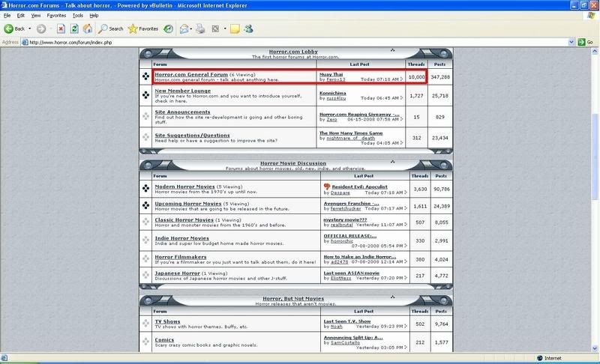The image size is (600, 364).
Task: Open the Tools menu
Action: [78, 15]
